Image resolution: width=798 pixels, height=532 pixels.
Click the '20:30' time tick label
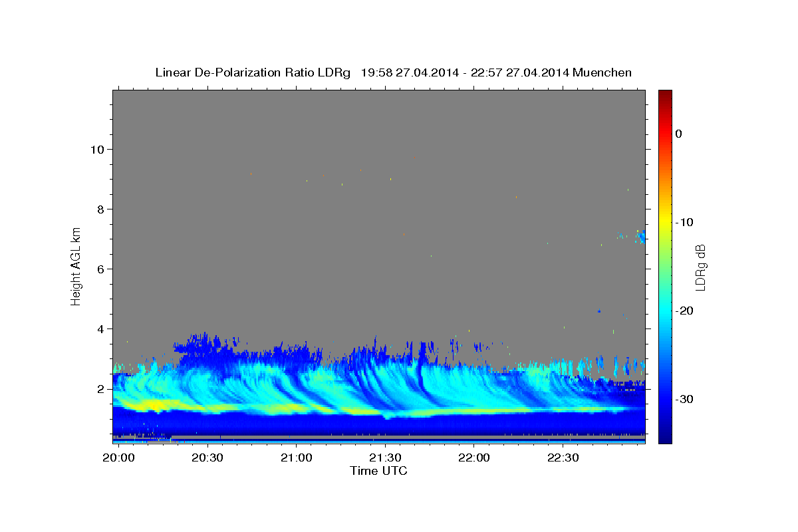click(x=207, y=458)
